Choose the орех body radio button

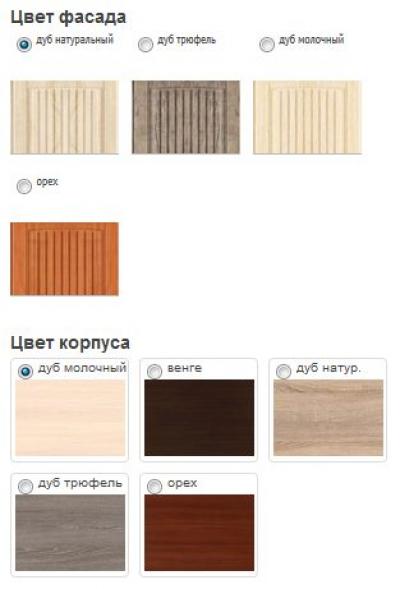click(x=154, y=486)
